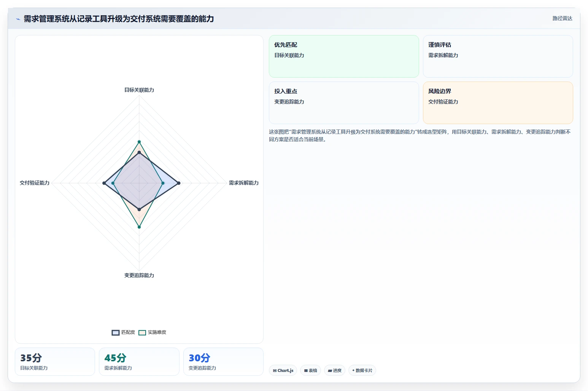The width and height of the screenshot is (588, 391).
Task: Click the top 实施难度 data point on radar
Action: [139, 142]
